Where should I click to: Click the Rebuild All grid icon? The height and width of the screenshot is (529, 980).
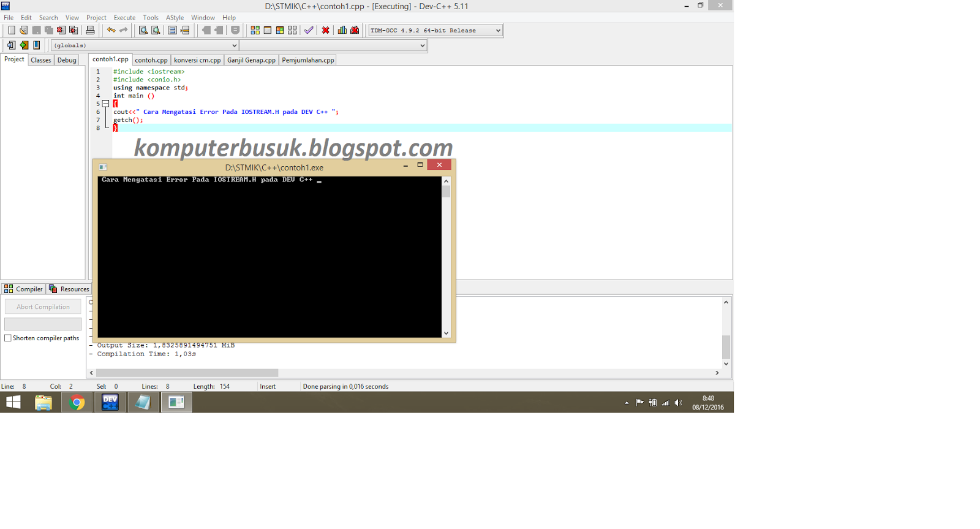click(x=292, y=30)
